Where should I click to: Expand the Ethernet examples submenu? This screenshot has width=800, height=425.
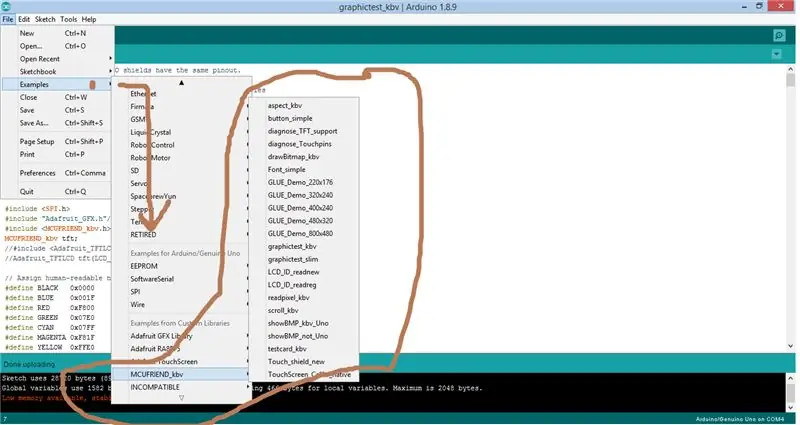pyautogui.click(x=182, y=94)
